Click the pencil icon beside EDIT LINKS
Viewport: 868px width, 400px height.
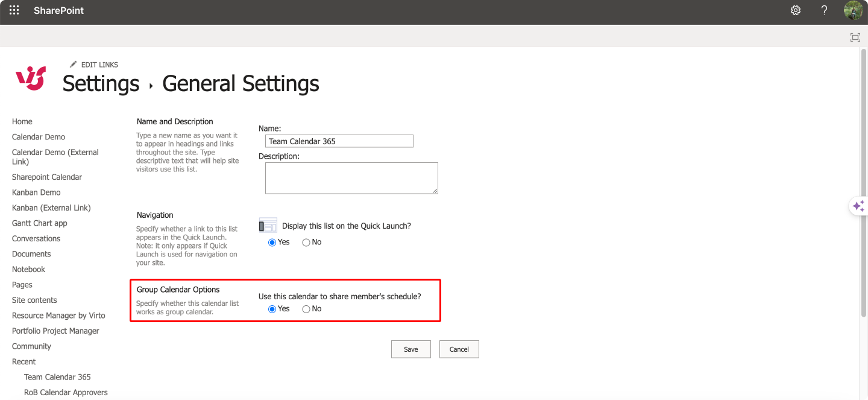click(x=74, y=64)
